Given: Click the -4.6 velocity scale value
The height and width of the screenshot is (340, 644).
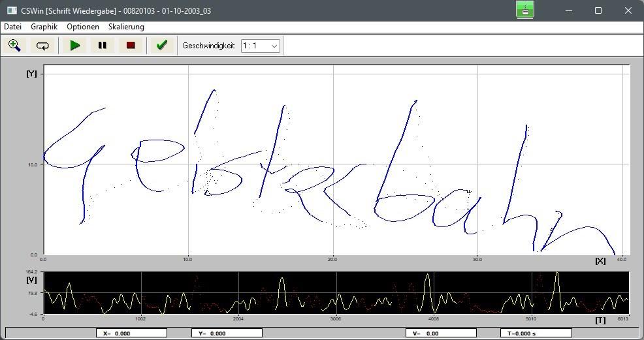Looking at the screenshot, I should pyautogui.click(x=33, y=314).
